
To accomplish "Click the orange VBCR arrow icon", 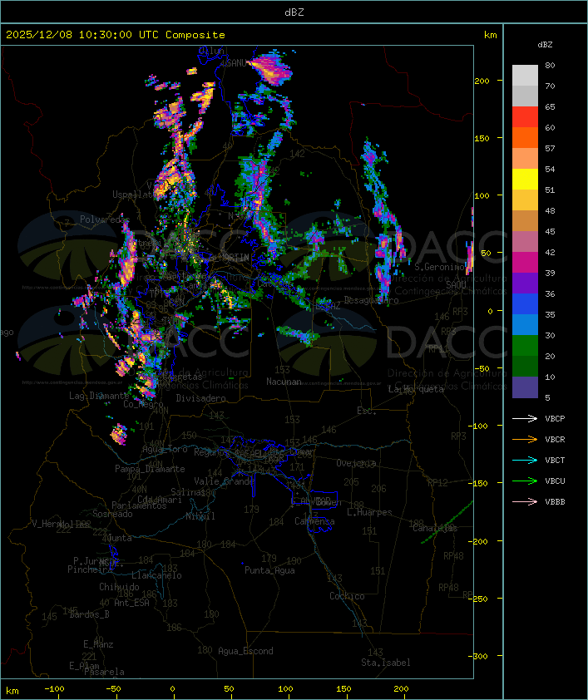I will 525,439.
